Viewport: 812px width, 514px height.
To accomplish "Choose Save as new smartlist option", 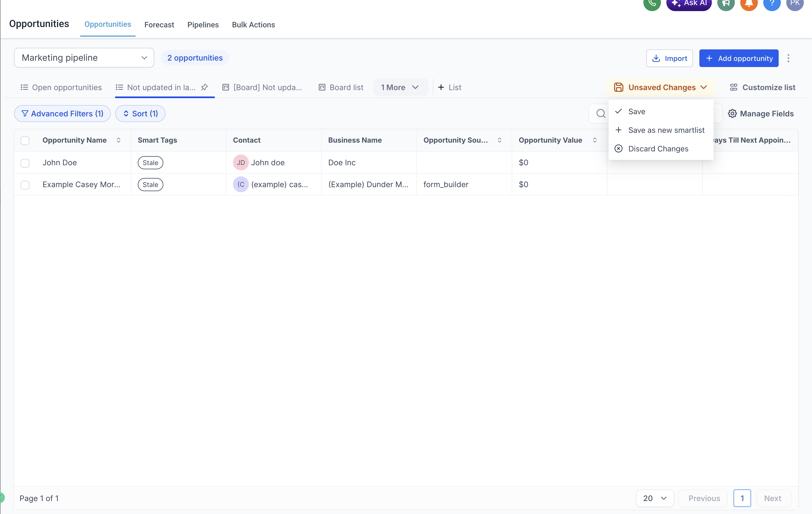I will 666,130.
